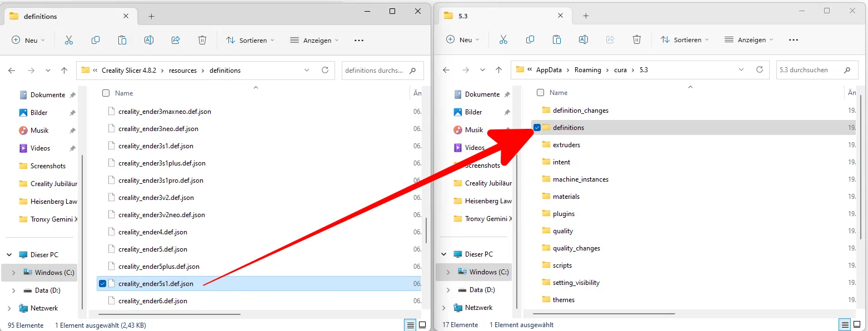Uncheck the creality_ender5s1.def.json checkbox

click(x=102, y=284)
